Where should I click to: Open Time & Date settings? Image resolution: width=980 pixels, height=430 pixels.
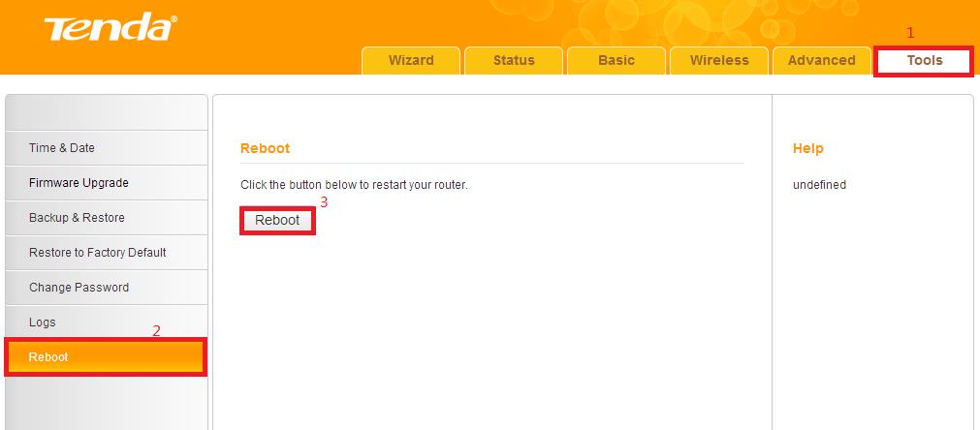coord(62,148)
